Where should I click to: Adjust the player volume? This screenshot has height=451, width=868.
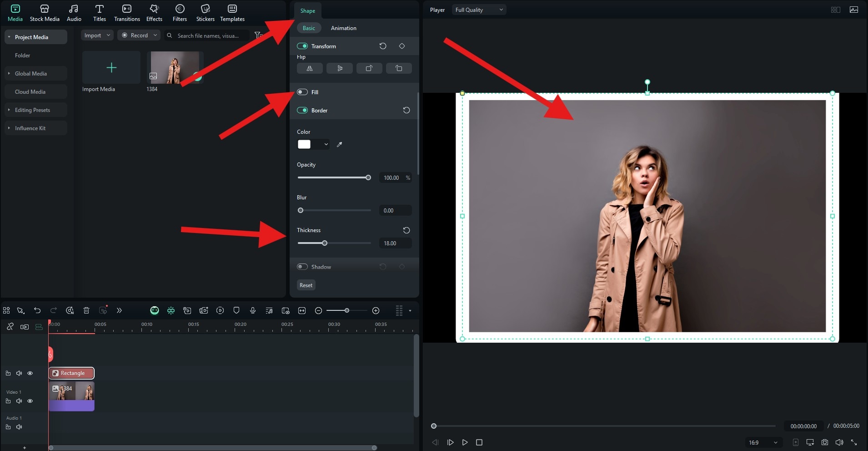839,443
